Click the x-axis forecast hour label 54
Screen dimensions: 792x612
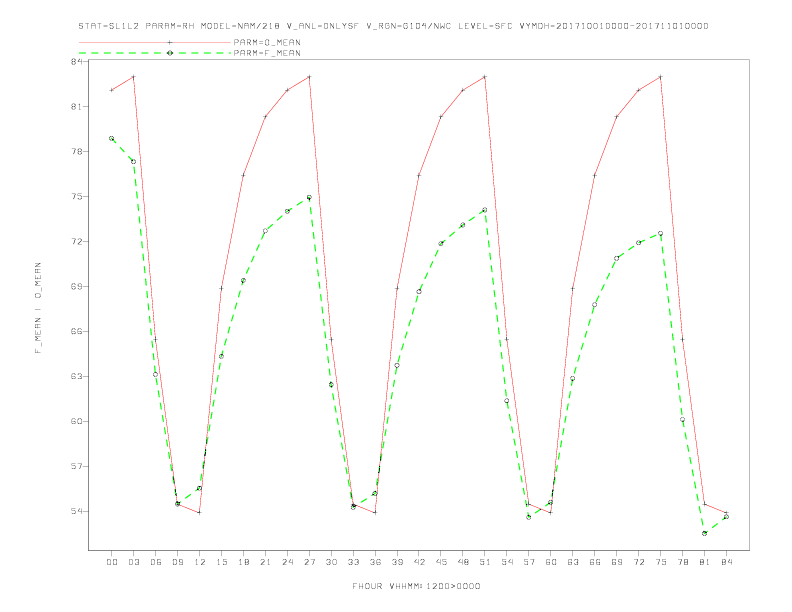pos(507,562)
